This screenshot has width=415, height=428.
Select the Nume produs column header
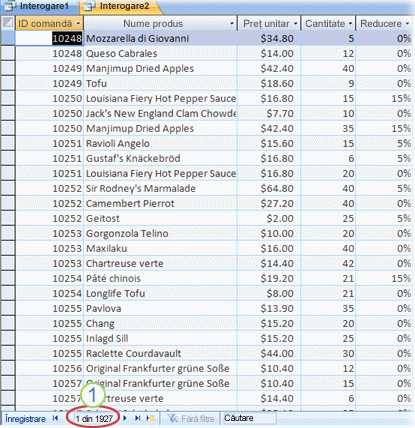coord(160,23)
